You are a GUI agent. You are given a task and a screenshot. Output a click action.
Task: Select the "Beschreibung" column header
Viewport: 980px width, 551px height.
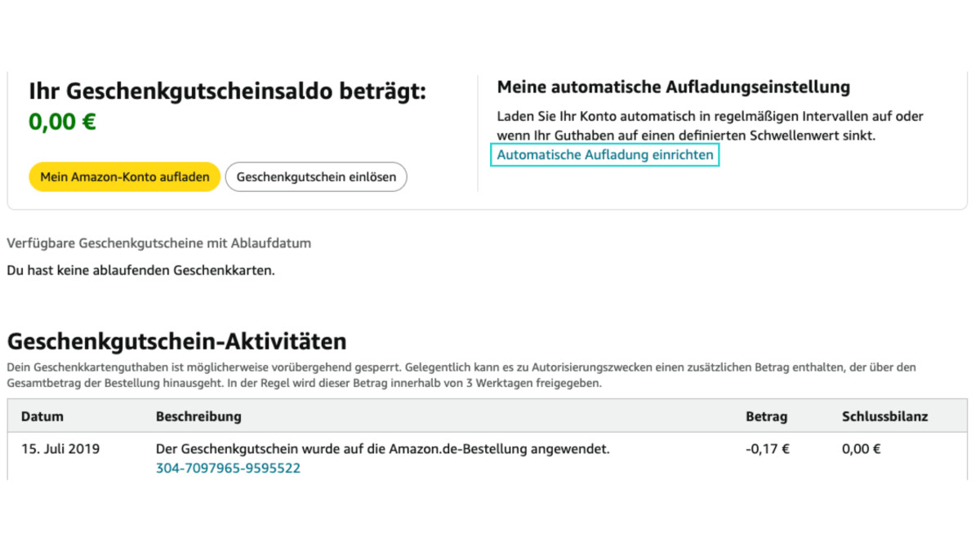click(198, 415)
